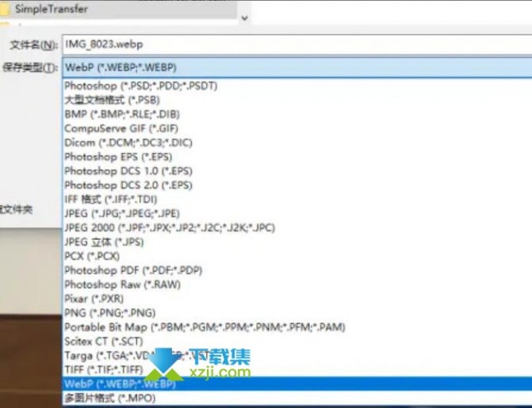
Task: Choose JPEG 2000 (*.JPF;*.JPX) format
Action: coord(298,228)
